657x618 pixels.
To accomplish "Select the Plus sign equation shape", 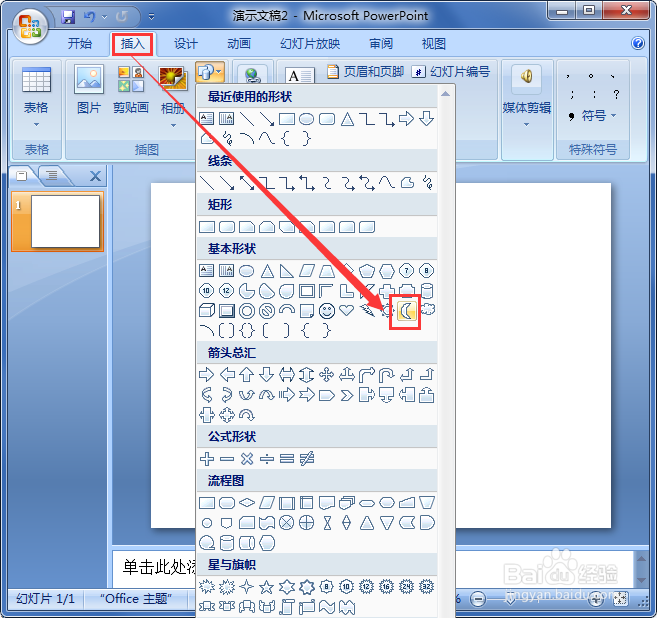I will (207, 459).
